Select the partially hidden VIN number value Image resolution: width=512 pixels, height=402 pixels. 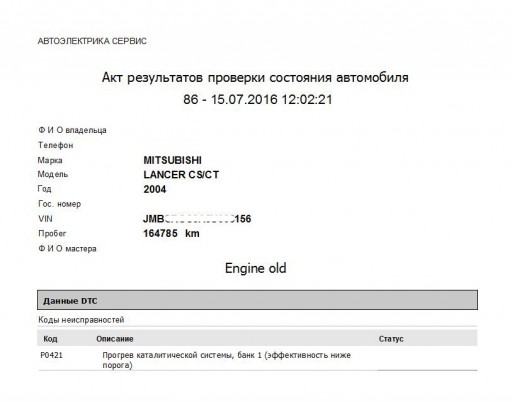pos(197,219)
